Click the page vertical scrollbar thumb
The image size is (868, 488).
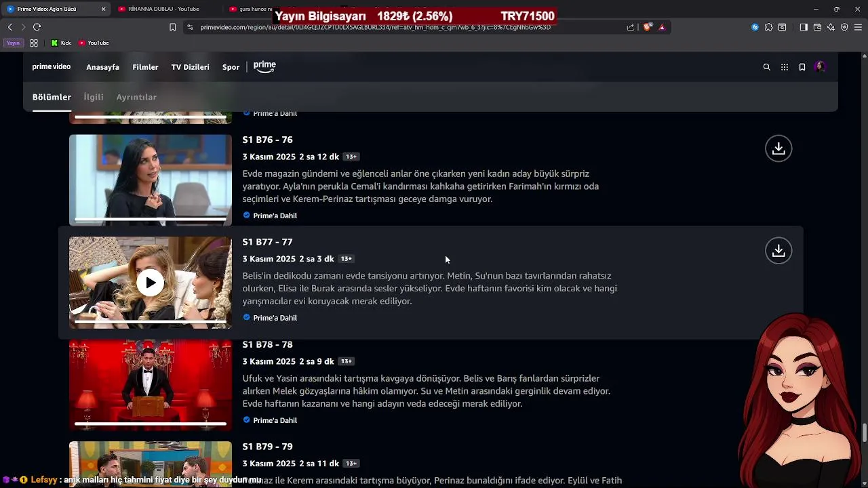coord(865,432)
